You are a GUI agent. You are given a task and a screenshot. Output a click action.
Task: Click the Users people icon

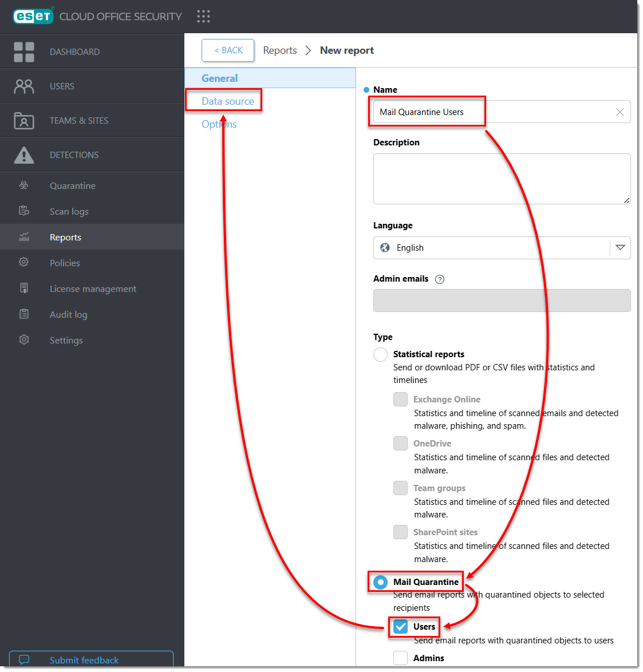click(24, 86)
